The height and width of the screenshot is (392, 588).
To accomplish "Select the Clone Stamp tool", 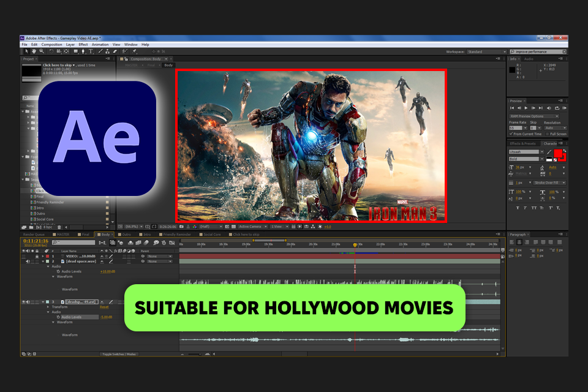I will (108, 51).
